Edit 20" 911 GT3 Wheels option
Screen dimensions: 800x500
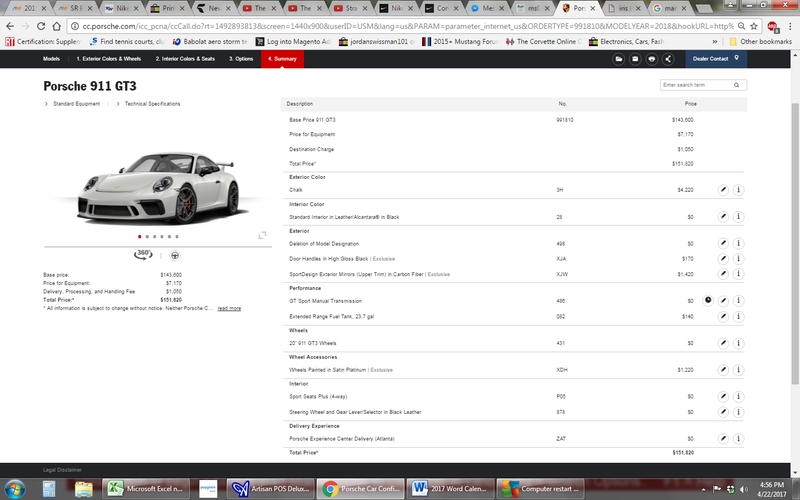pos(723,343)
